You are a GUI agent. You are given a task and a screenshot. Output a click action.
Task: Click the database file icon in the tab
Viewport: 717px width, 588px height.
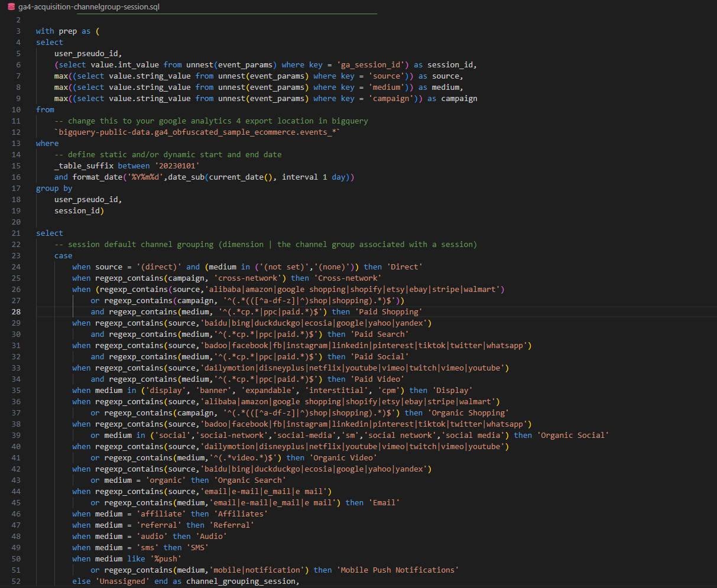(x=11, y=7)
